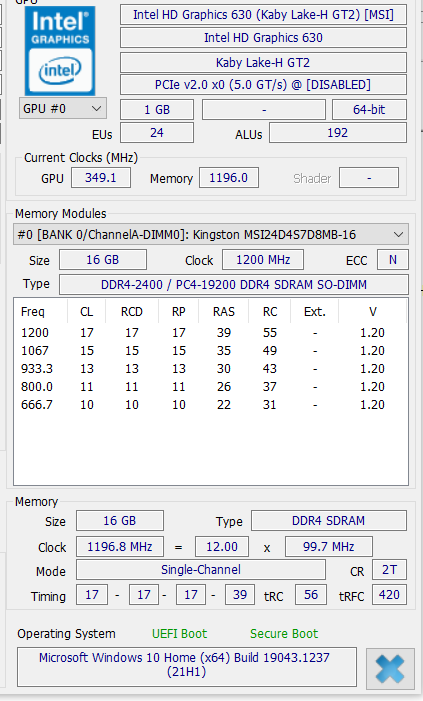Click the GPU clock value 349.1

point(101,178)
